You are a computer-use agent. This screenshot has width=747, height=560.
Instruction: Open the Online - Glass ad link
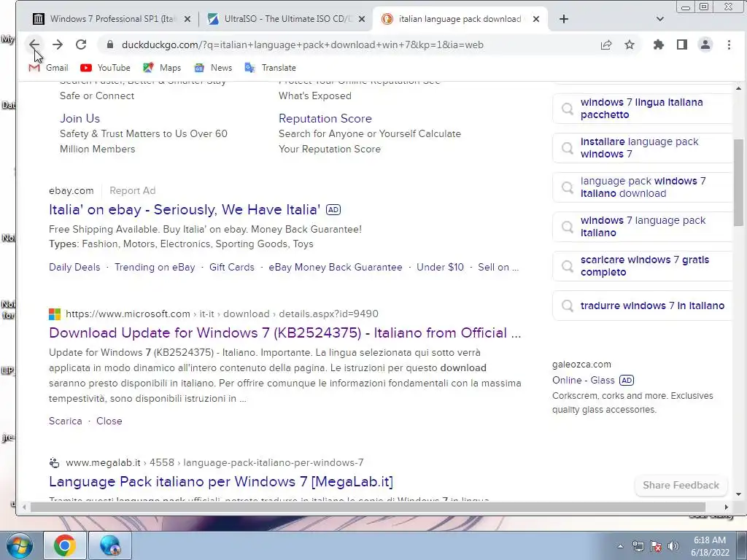tap(583, 380)
